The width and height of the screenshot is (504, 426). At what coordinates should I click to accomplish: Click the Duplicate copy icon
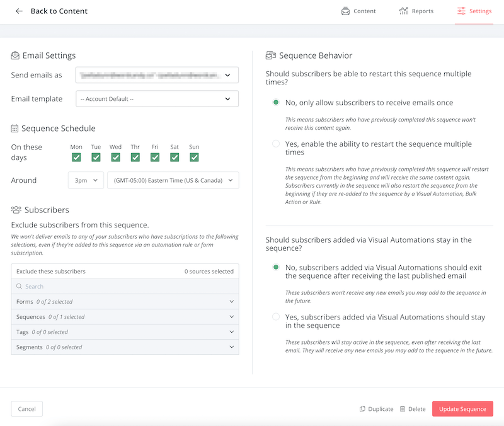point(362,409)
